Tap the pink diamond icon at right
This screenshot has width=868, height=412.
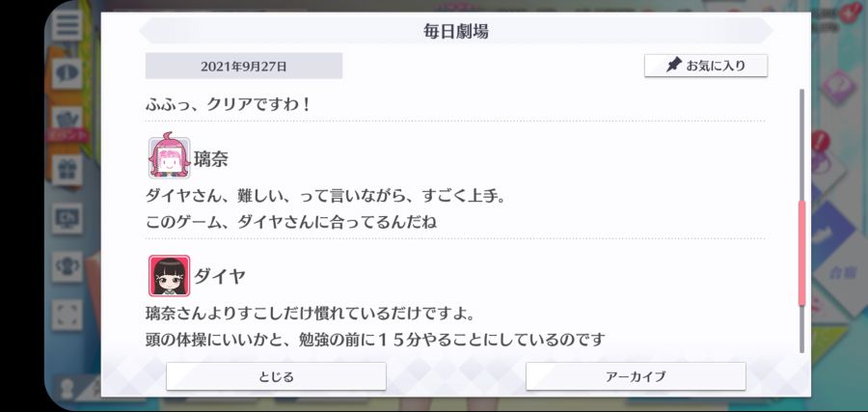point(839,88)
